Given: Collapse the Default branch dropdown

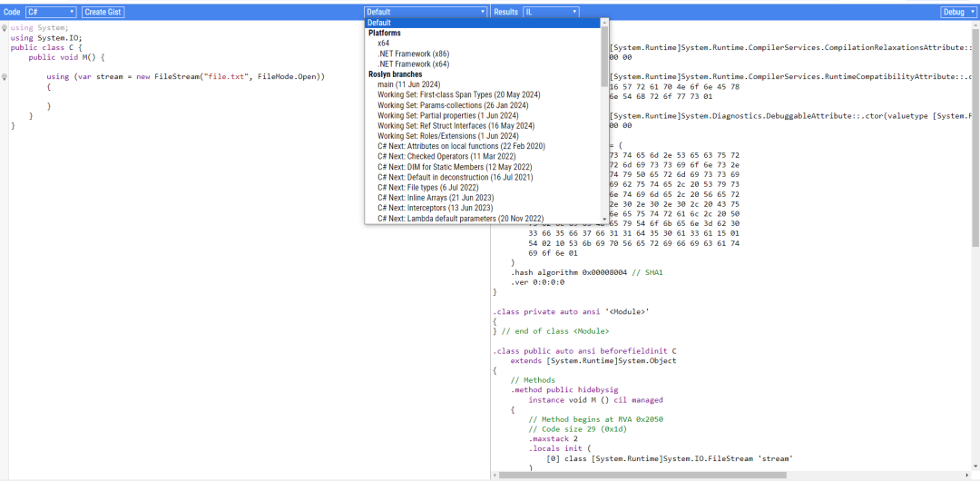Looking at the screenshot, I should (x=426, y=12).
